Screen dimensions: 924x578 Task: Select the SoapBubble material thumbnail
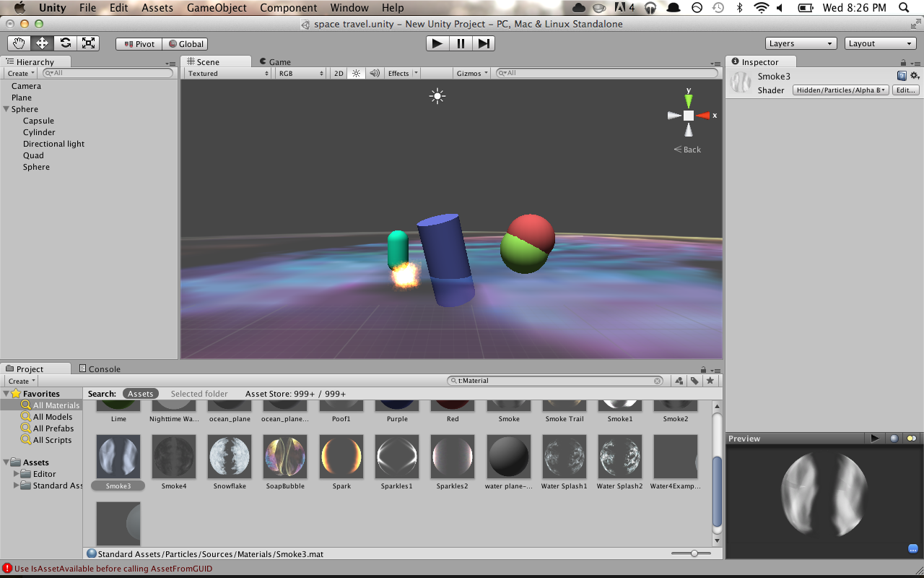point(285,457)
